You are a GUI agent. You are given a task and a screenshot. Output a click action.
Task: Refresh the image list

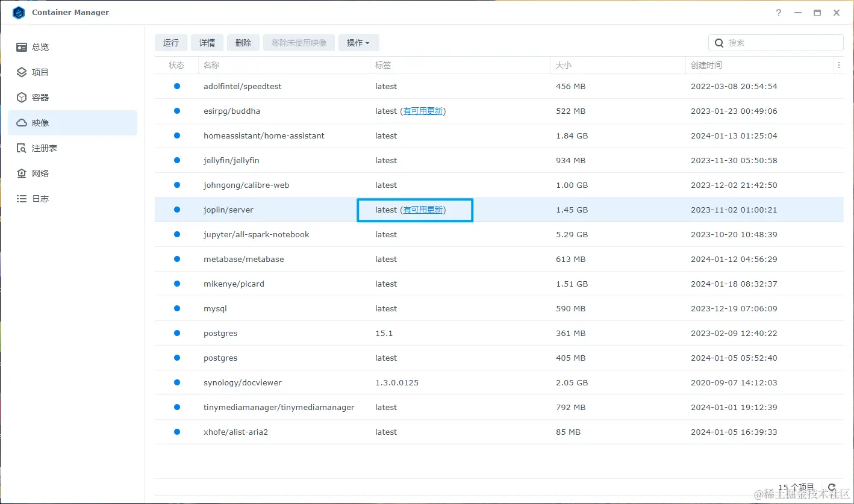pos(832,487)
